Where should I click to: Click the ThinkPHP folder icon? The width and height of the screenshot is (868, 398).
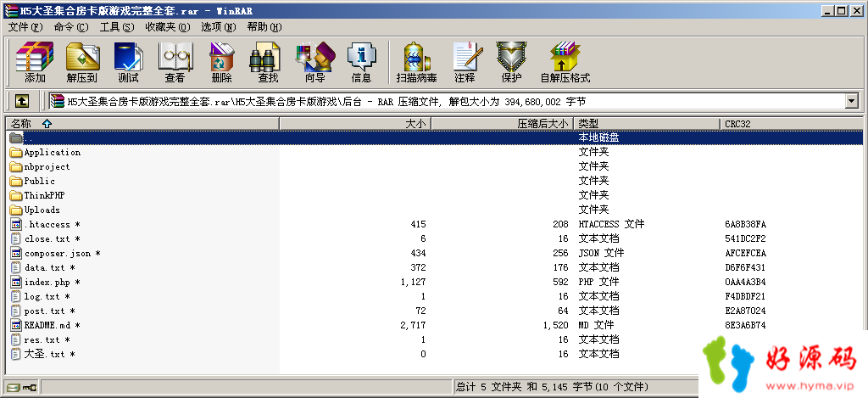pos(15,196)
